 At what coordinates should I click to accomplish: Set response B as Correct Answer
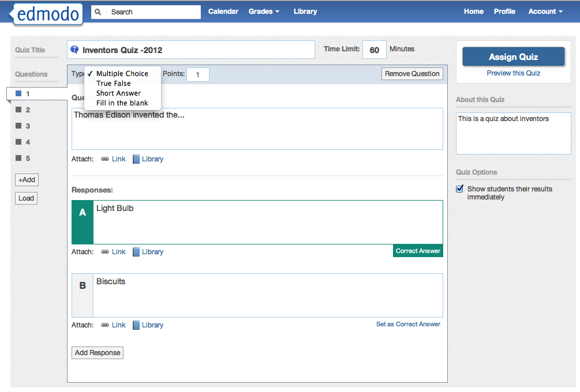coord(408,324)
